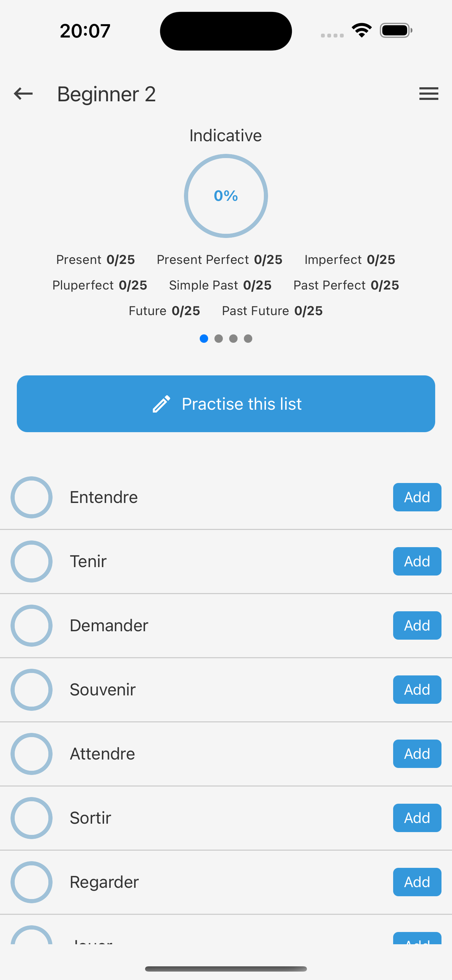
Task: Tap the progress circle beside Entendre
Action: pos(32,497)
